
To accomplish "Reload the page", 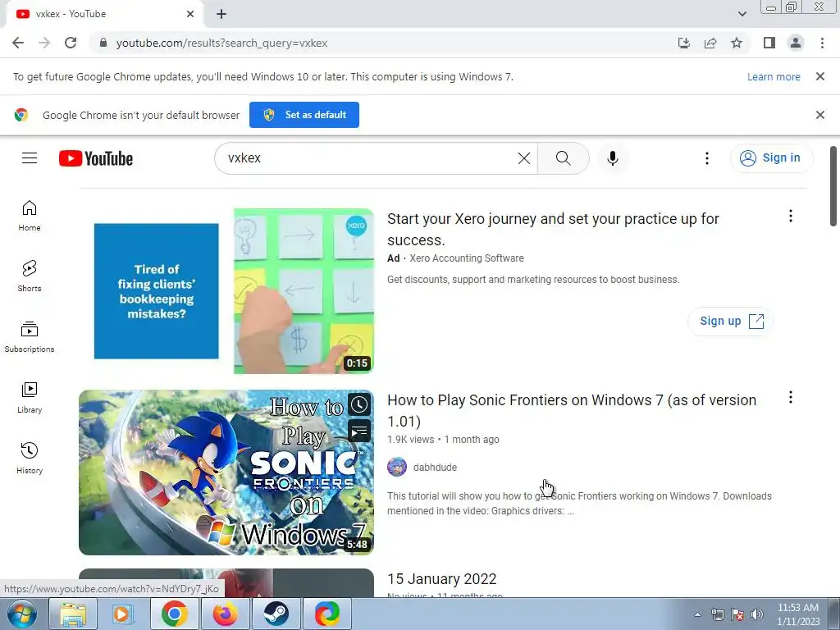I will [x=71, y=43].
